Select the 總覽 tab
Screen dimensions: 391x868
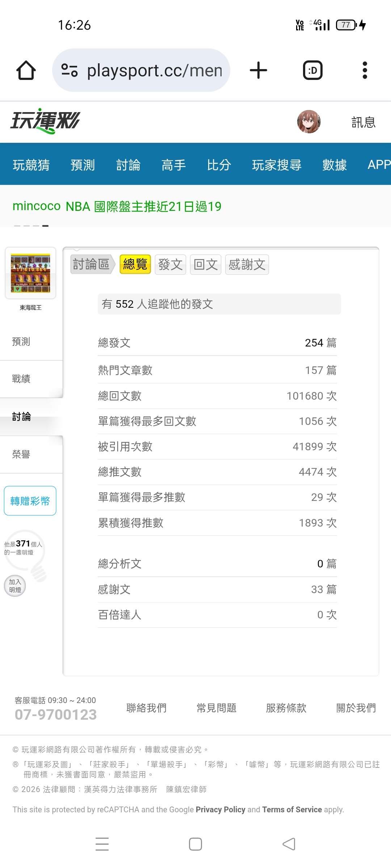point(135,264)
